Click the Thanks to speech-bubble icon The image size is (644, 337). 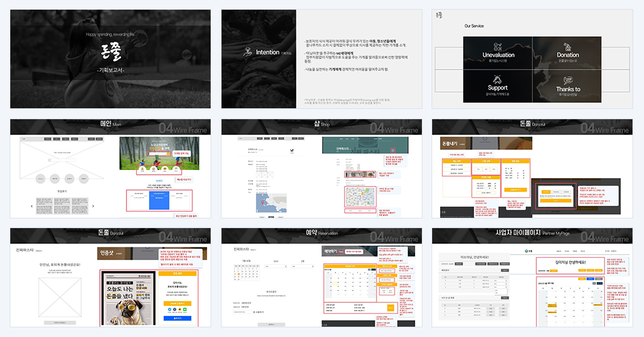[568, 80]
